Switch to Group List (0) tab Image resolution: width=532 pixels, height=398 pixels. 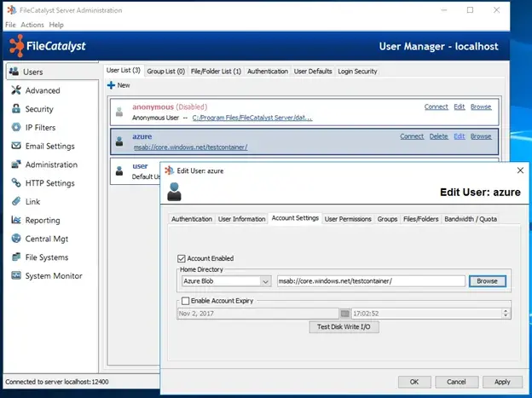point(166,72)
